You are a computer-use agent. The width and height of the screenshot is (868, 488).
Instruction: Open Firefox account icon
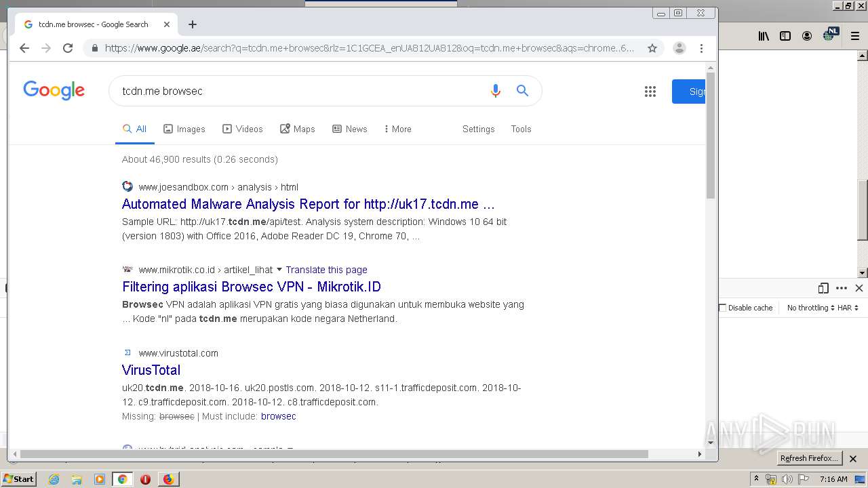click(x=807, y=36)
